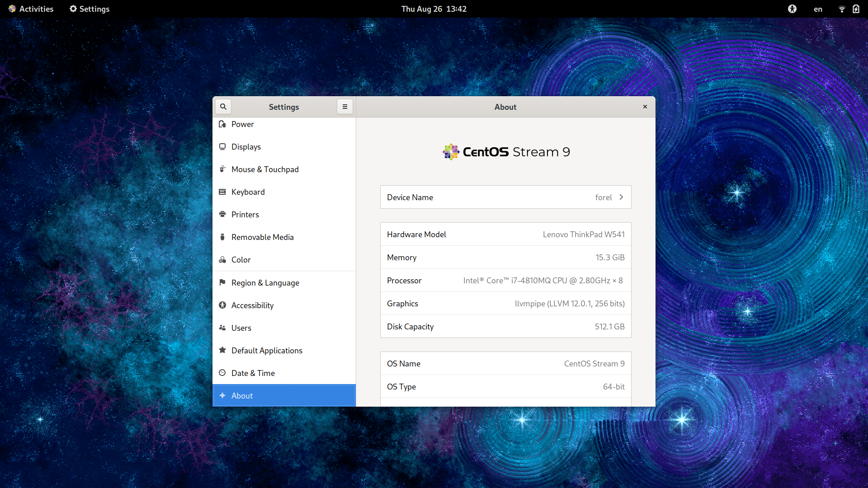Select Date & Time in sidebar

coord(284,373)
